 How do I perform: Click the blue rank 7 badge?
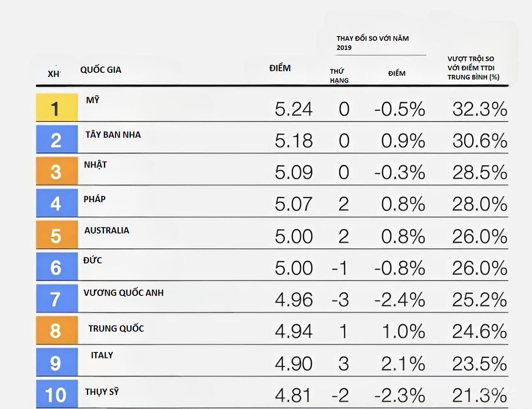coord(57,298)
